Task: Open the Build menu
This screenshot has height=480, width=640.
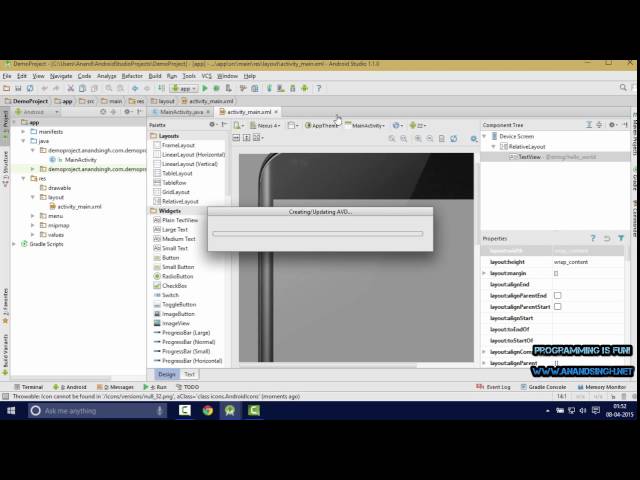Action: 155,76
